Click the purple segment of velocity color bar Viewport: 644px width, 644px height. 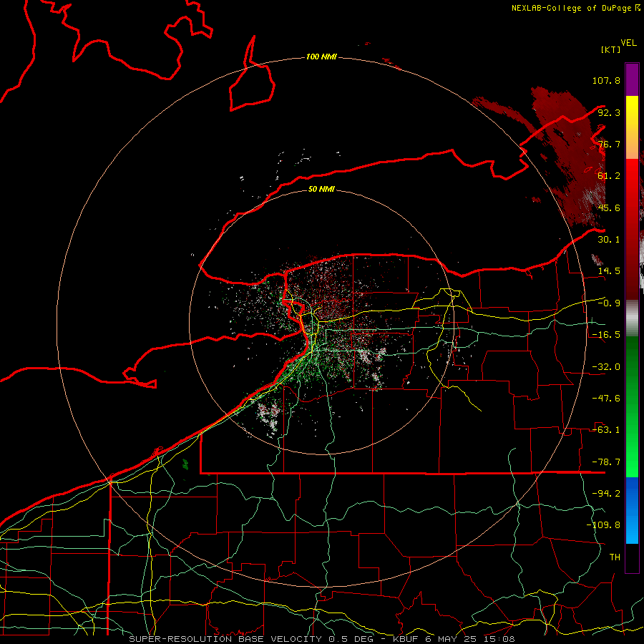632,79
